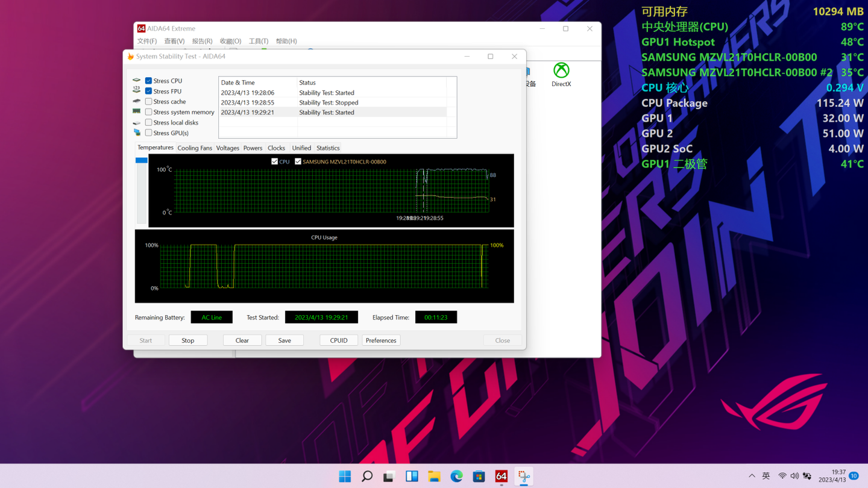Click the Elapsed Time value 00:11:23
The width and height of the screenshot is (868, 488).
click(x=436, y=318)
